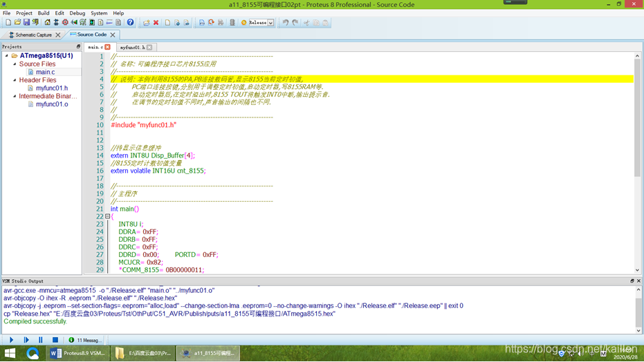This screenshot has width=644, height=362.
Task: Open Gerber Viewer toolbar icon
Action: (x=83, y=23)
